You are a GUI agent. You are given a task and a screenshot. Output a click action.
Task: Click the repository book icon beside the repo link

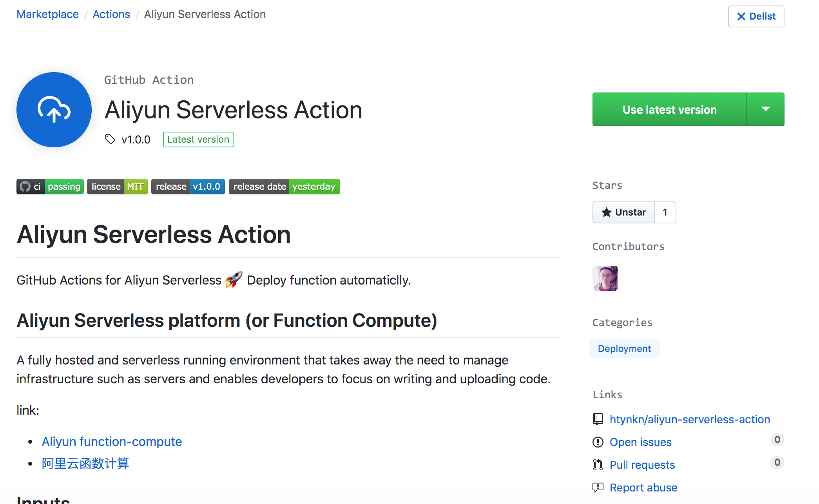[598, 419]
